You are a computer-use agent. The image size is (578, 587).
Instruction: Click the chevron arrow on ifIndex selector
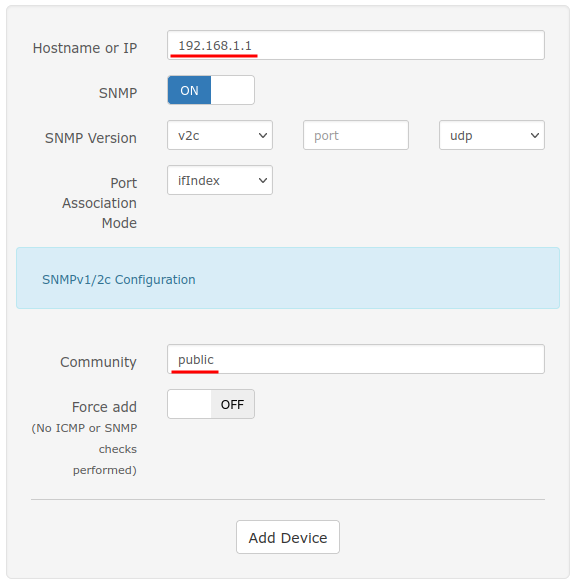click(263, 181)
